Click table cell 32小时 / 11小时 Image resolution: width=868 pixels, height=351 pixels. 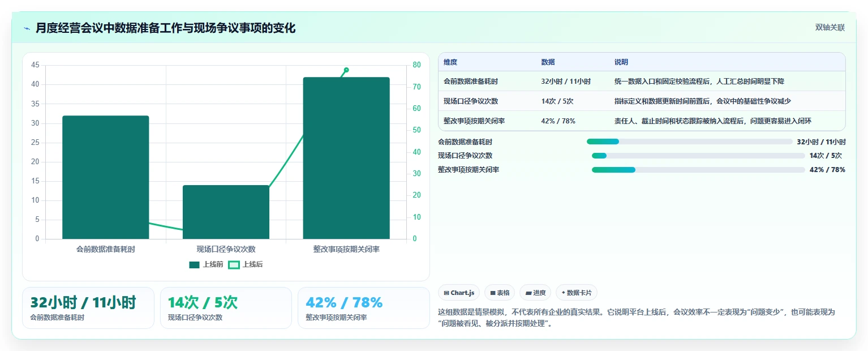pyautogui.click(x=566, y=82)
